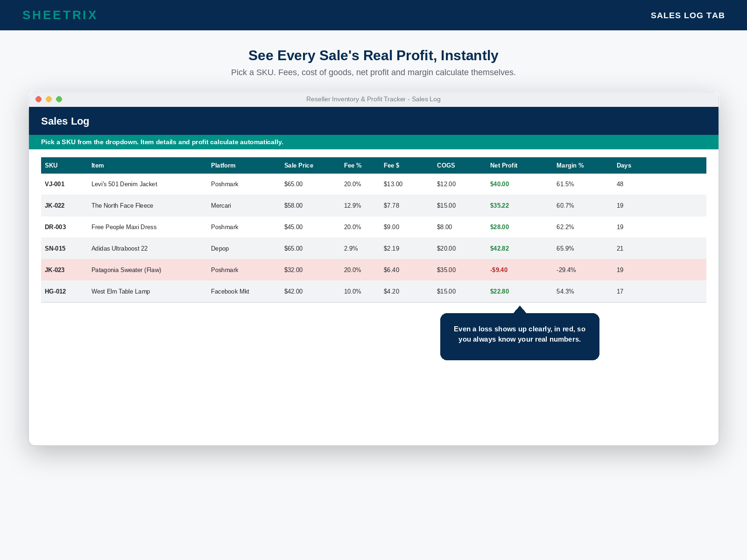Click the green maximize dot

(59, 99)
